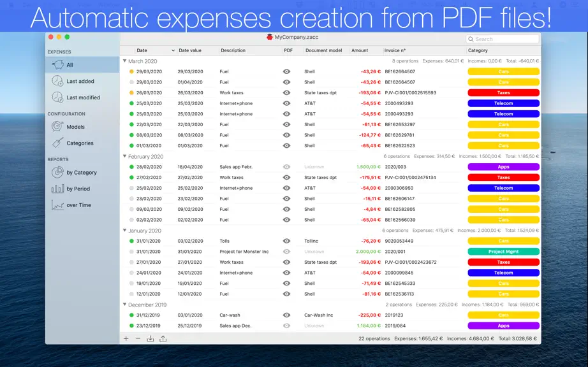Viewport: 588px width, 367px height.
Task: Collapse the February 2020 group
Action: (125, 156)
